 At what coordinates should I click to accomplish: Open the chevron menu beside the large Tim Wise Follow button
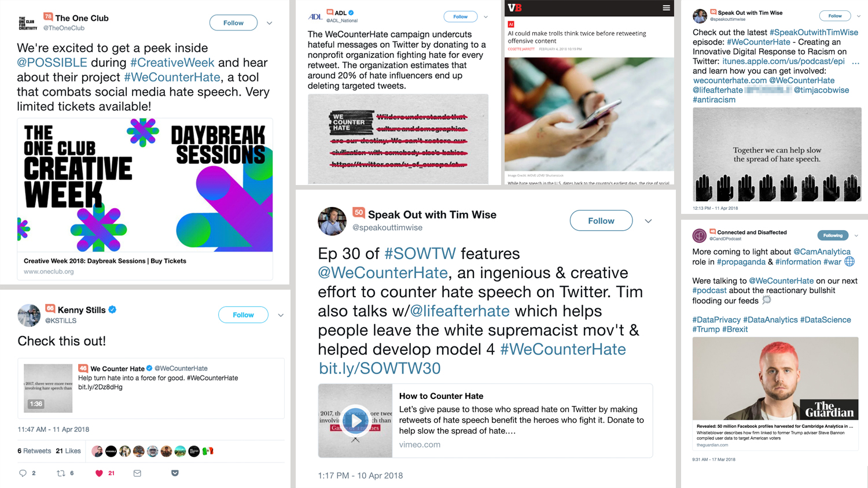pos(648,221)
